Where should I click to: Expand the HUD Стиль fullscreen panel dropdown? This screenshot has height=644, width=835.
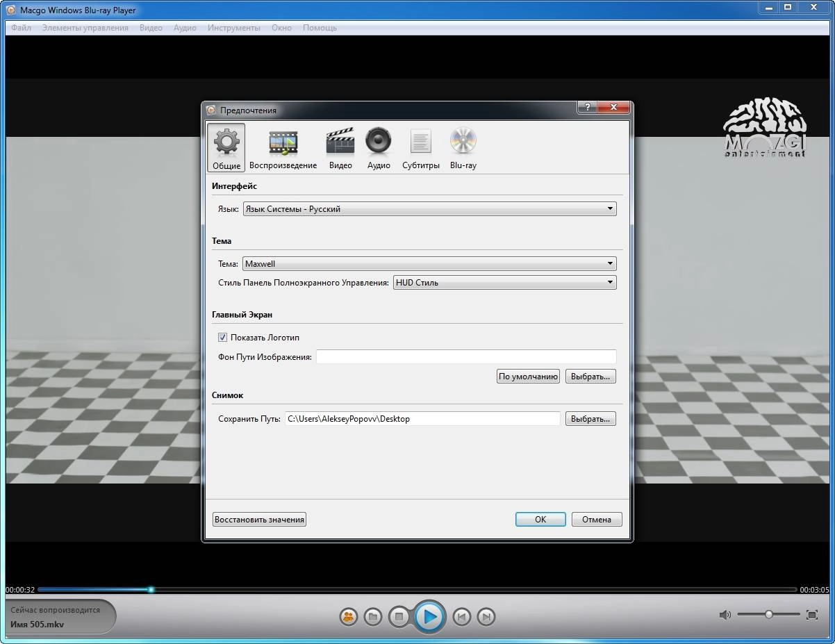coord(504,283)
